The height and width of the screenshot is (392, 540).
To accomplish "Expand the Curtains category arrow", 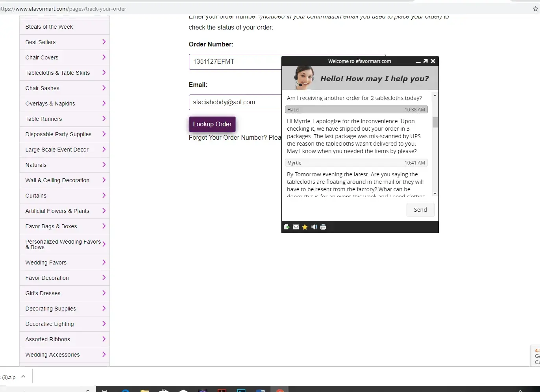I will coord(104,196).
